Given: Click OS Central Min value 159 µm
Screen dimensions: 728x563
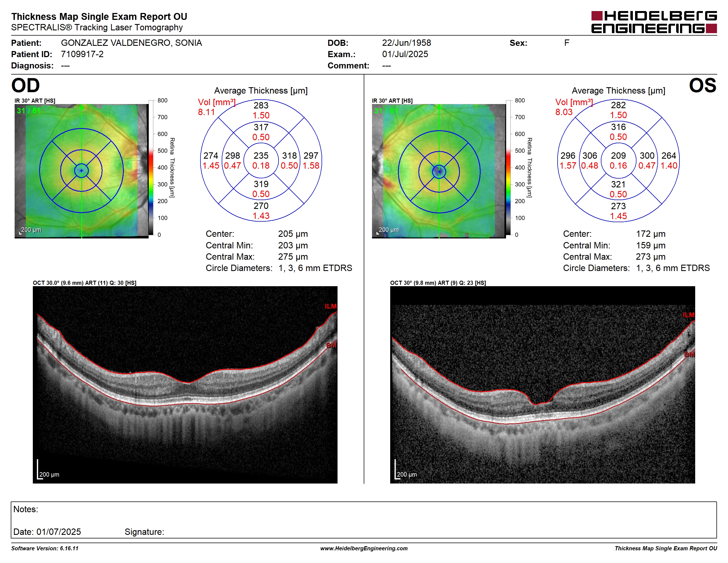Looking at the screenshot, I should pos(651,245).
